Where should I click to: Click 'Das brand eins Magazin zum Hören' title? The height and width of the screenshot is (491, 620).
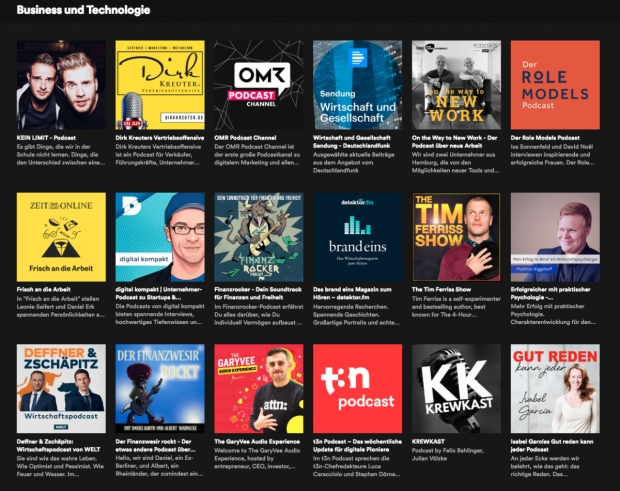(x=352, y=293)
